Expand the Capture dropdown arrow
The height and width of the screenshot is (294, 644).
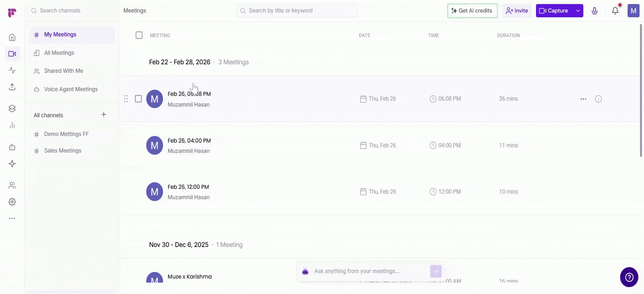[578, 11]
